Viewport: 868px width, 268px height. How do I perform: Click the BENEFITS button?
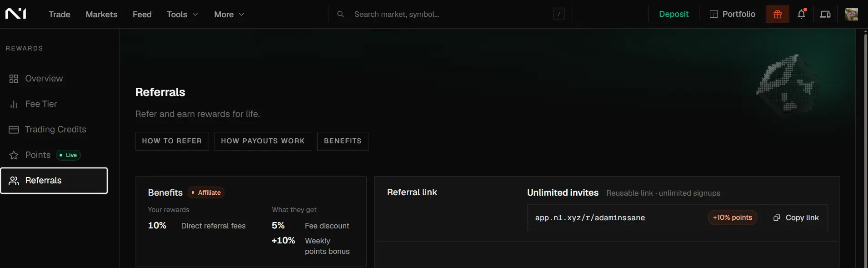343,141
